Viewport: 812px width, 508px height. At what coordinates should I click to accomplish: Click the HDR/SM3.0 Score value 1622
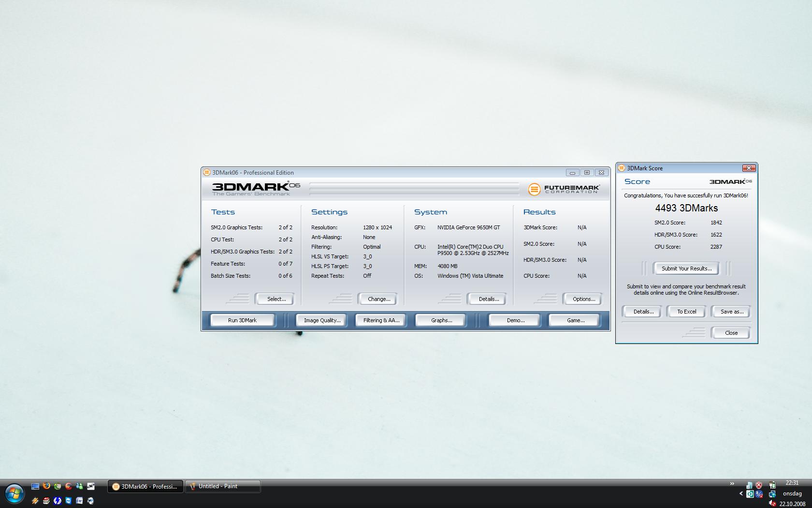[716, 235]
